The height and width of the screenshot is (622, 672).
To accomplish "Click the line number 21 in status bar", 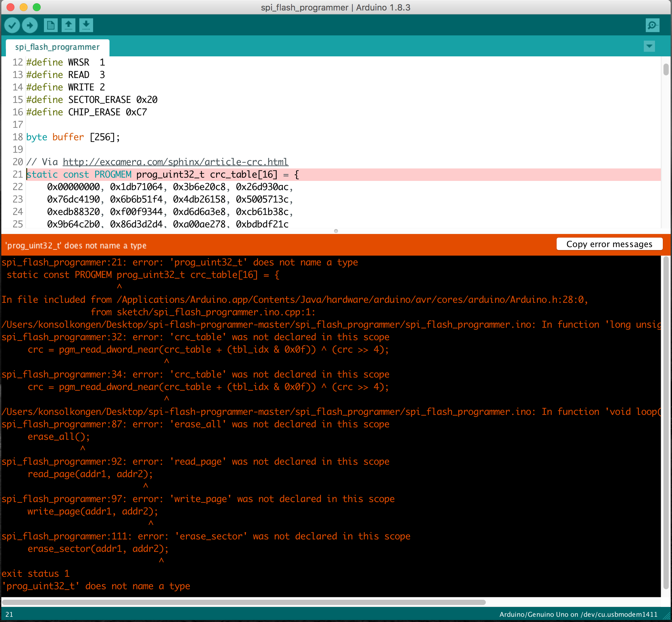I will point(10,614).
